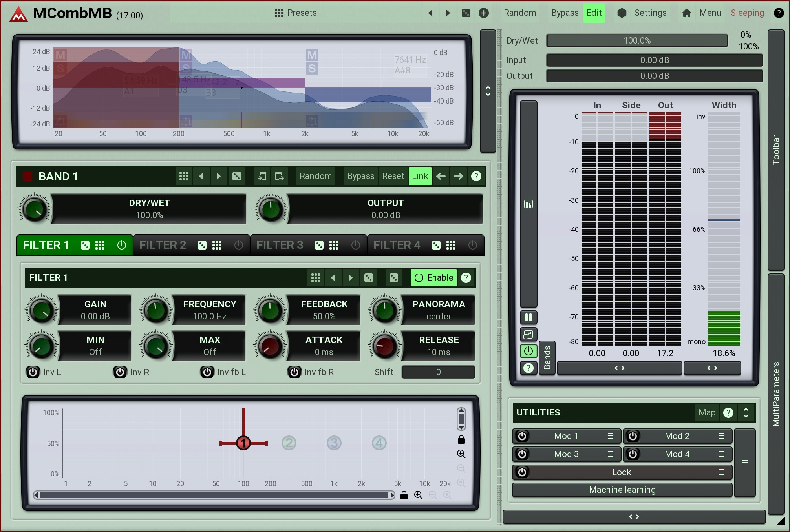Pause the level meter display

click(x=528, y=317)
